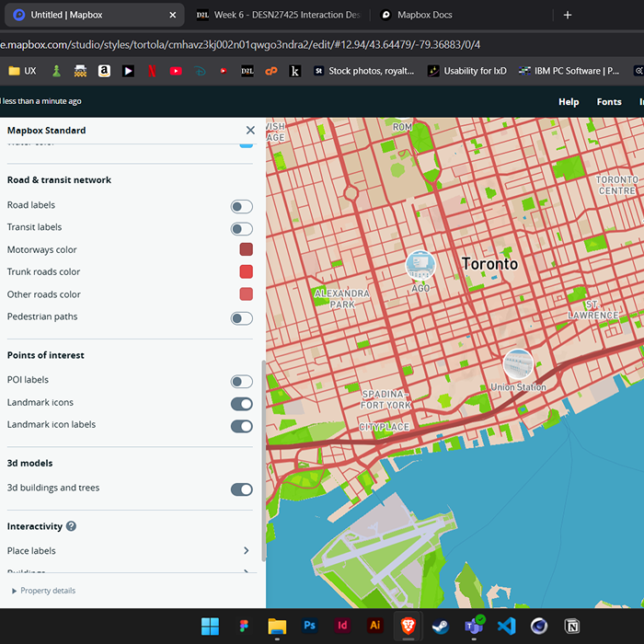
Task: Disable 3d buildings and trees toggle
Action: pos(241,489)
